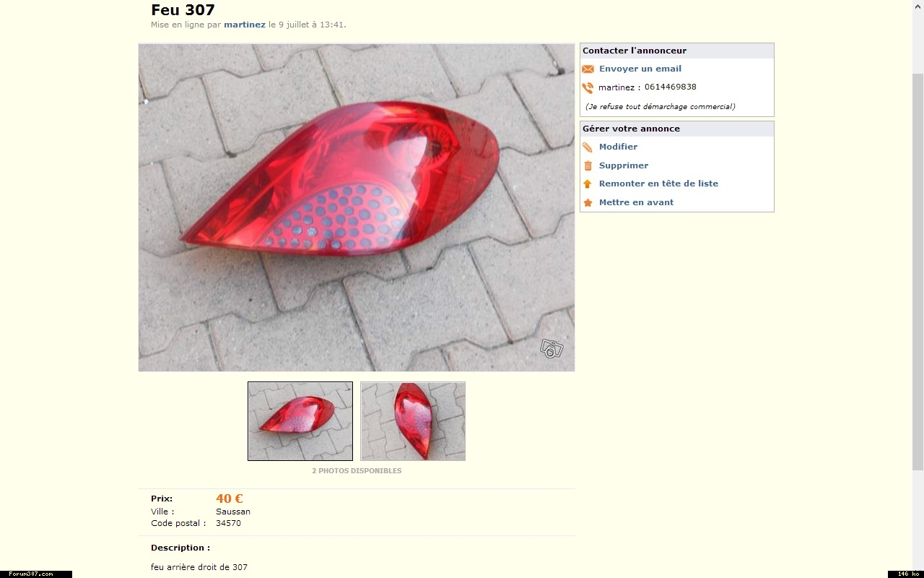924x578 pixels.
Task: Select Modifier to edit the listing
Action: pyautogui.click(x=618, y=147)
